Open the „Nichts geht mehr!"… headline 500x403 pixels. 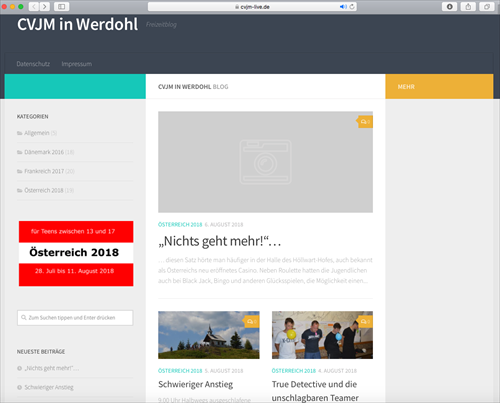coord(220,241)
